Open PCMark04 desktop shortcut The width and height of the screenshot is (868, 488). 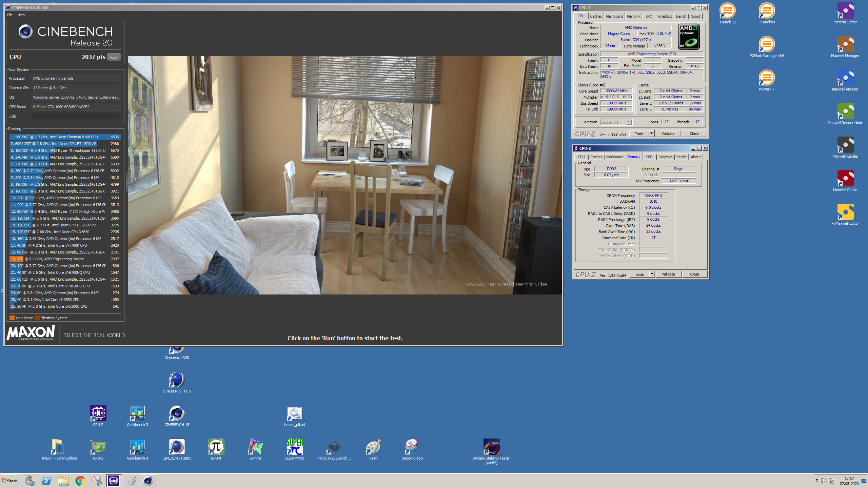(x=767, y=14)
